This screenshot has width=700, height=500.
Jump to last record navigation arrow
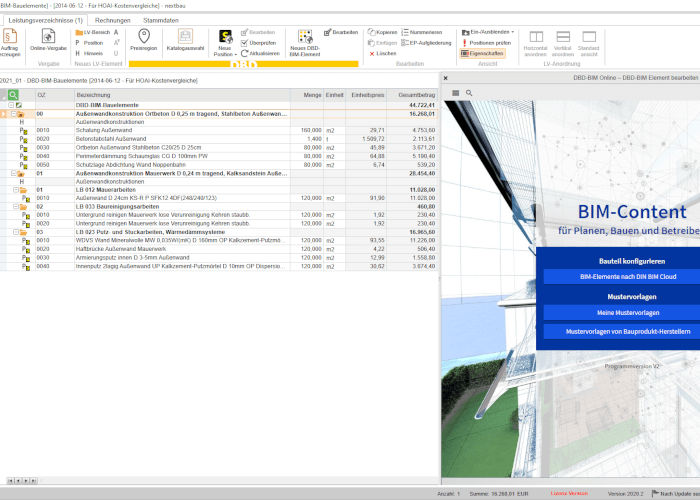click(x=33, y=481)
